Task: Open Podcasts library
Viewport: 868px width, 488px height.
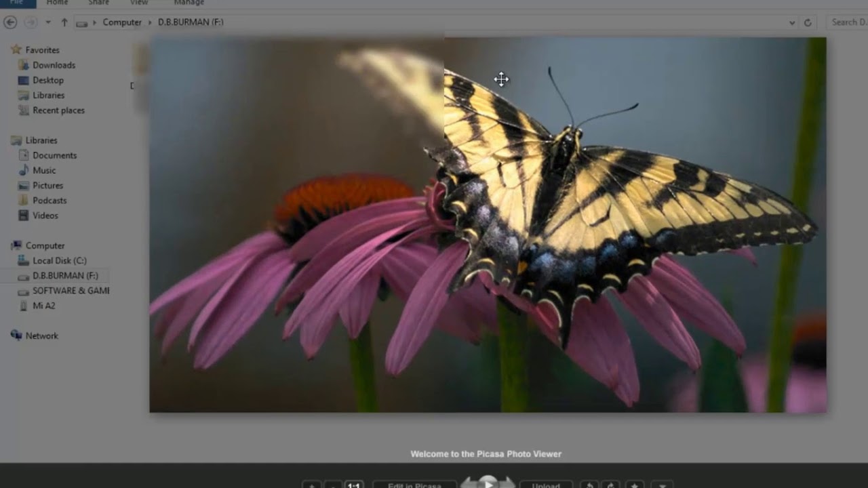Action: coord(50,201)
